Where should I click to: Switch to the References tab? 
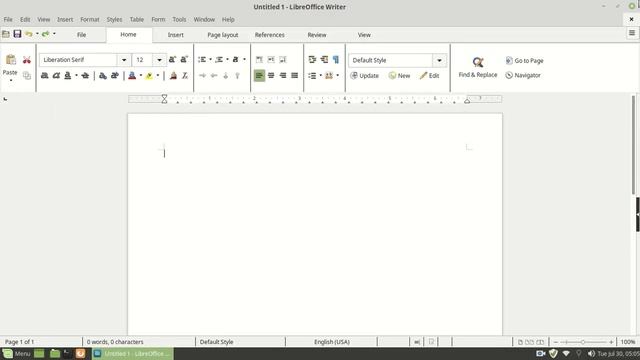tap(270, 35)
